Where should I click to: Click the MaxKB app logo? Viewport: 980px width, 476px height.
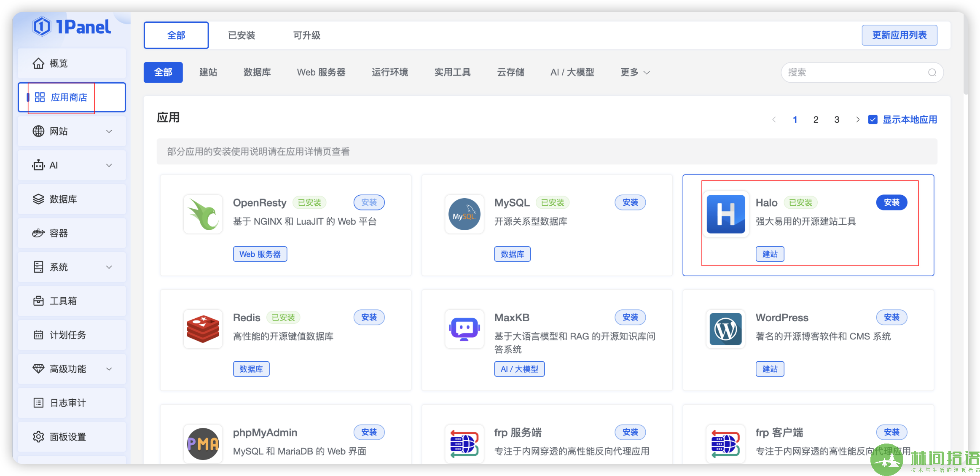464,329
